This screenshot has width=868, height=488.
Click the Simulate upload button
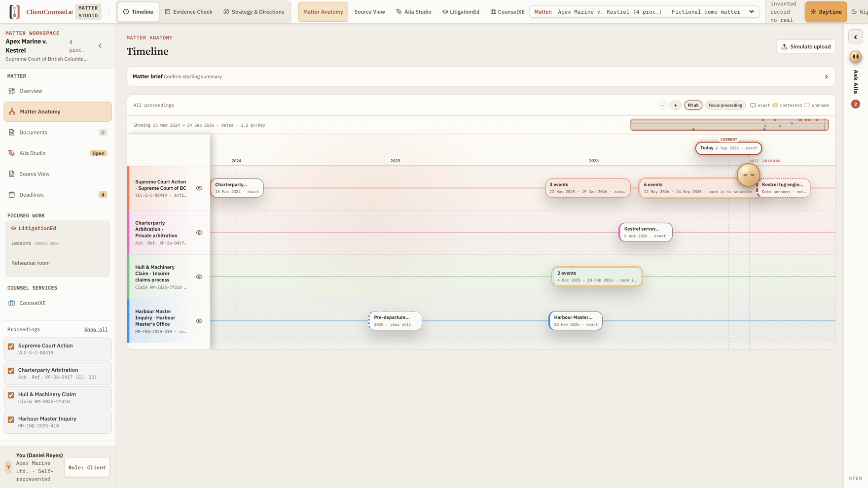(x=806, y=47)
